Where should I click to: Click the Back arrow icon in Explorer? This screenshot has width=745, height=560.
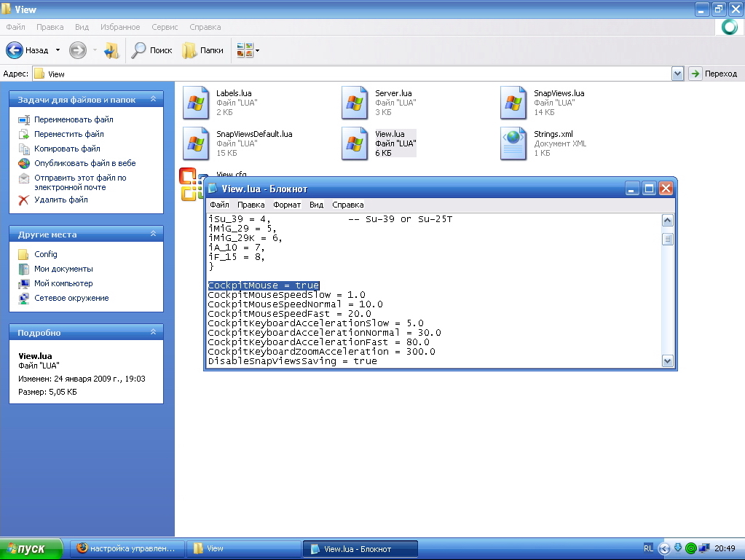(15, 50)
